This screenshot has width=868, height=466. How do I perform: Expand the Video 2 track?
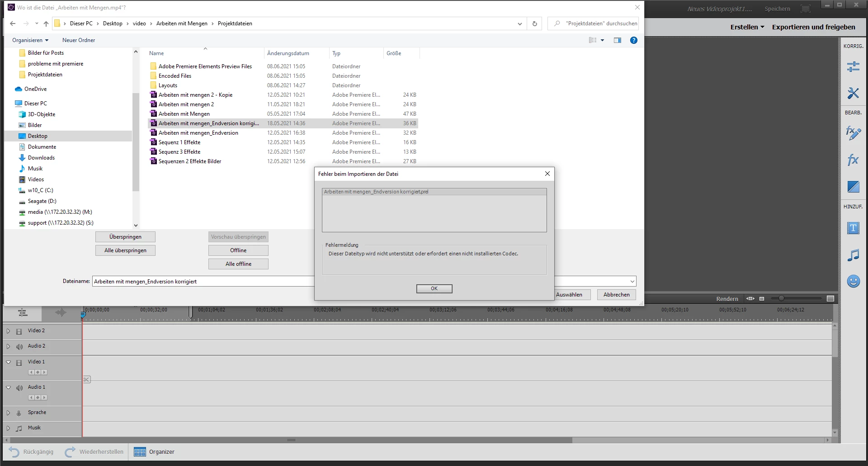tap(8, 331)
